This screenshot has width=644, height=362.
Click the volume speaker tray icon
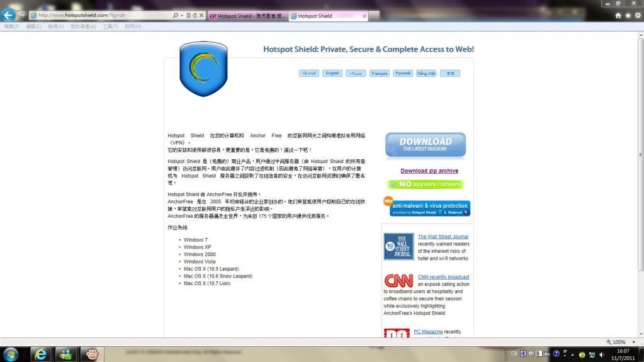[602, 354]
